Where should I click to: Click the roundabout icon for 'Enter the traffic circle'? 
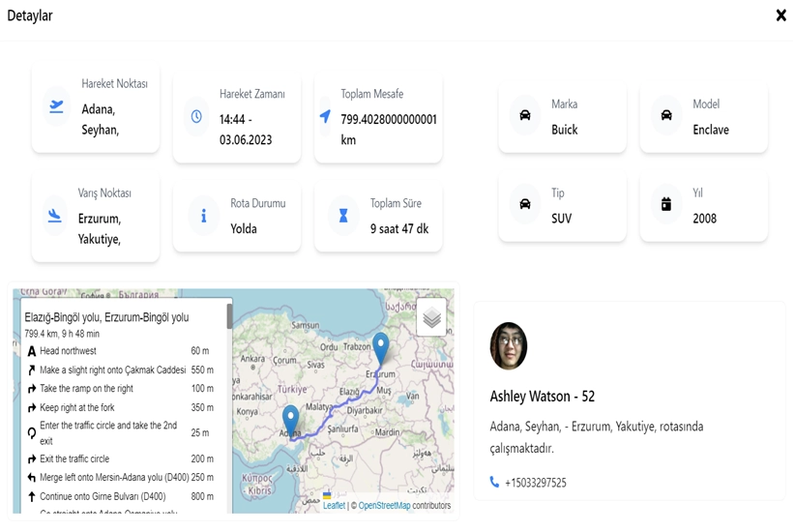coord(32,432)
